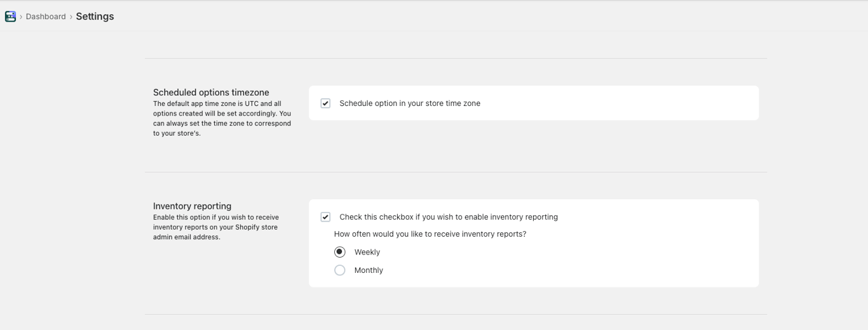Click the Weekly option label text

(367, 252)
